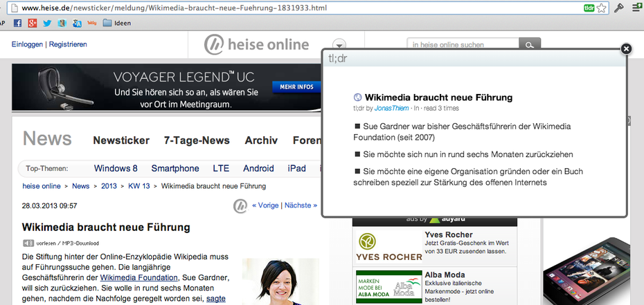Open the Chrome menu with update badge

coord(636,8)
